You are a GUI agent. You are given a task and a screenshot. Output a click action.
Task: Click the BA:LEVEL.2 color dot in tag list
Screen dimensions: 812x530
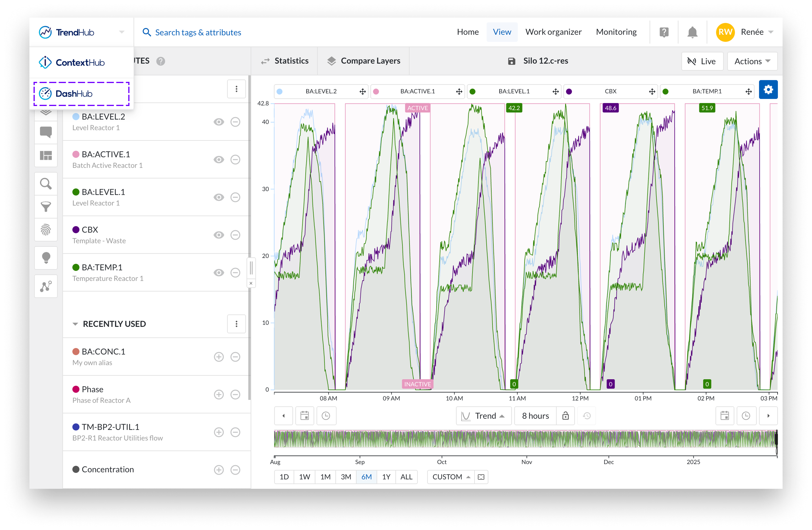76,117
